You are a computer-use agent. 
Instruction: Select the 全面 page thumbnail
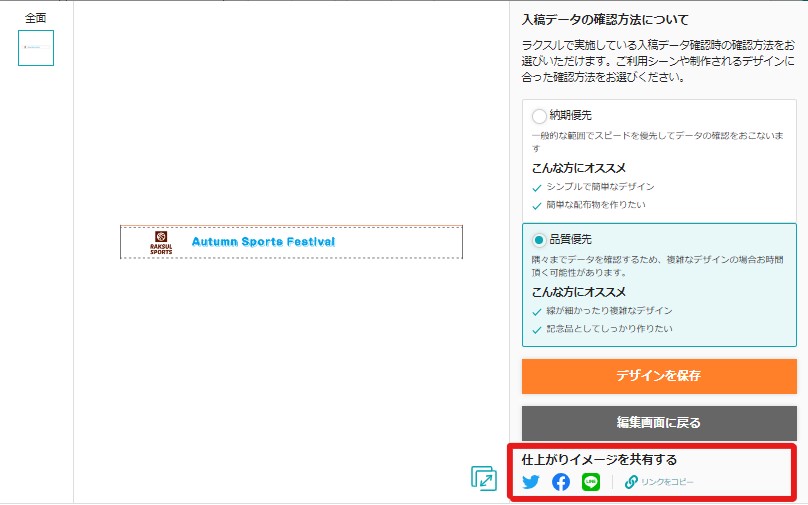tap(36, 48)
